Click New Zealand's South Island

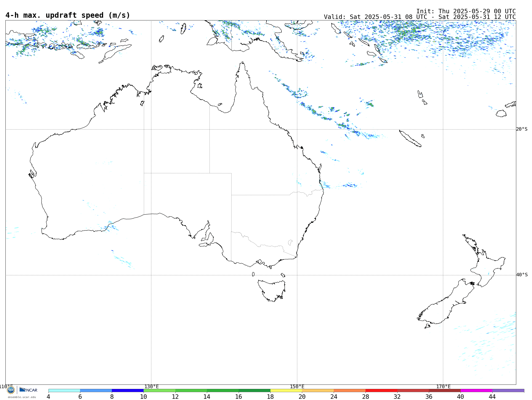pos(446,304)
